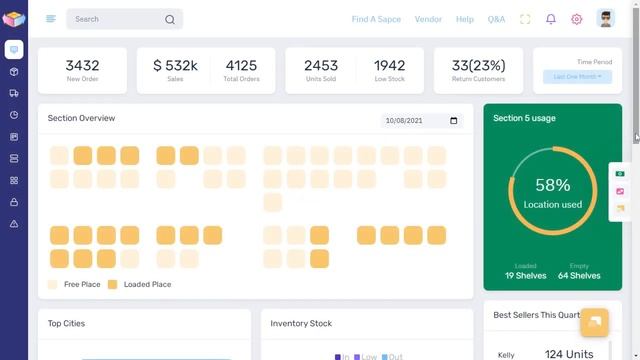Click the Kelly 124 Units row

click(546, 354)
